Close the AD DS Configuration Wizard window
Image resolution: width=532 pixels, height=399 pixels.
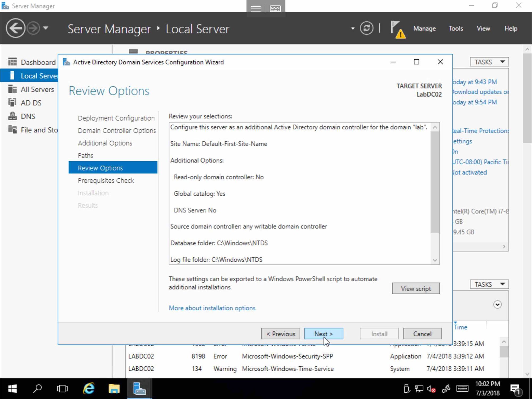click(440, 62)
